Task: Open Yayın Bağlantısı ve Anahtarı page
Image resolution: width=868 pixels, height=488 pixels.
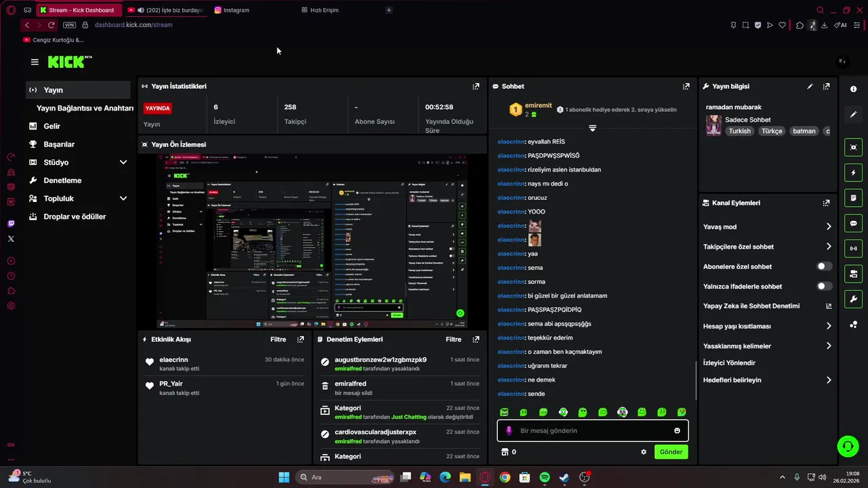Action: coord(85,108)
